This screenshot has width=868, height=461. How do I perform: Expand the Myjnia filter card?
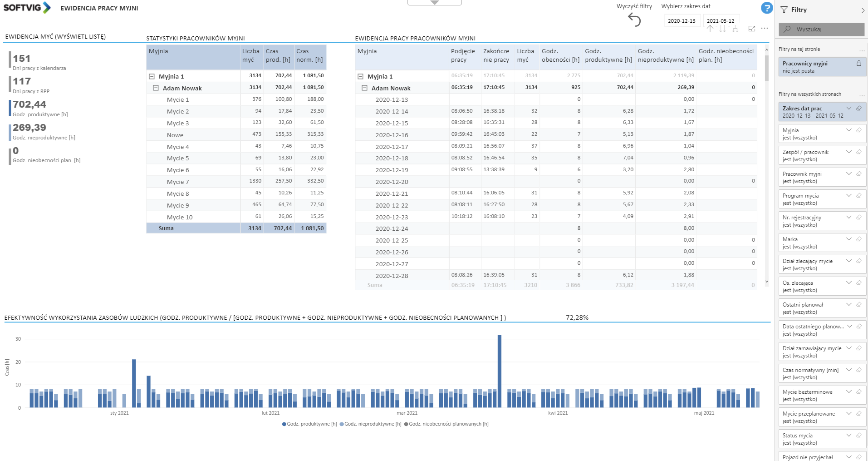click(x=848, y=130)
